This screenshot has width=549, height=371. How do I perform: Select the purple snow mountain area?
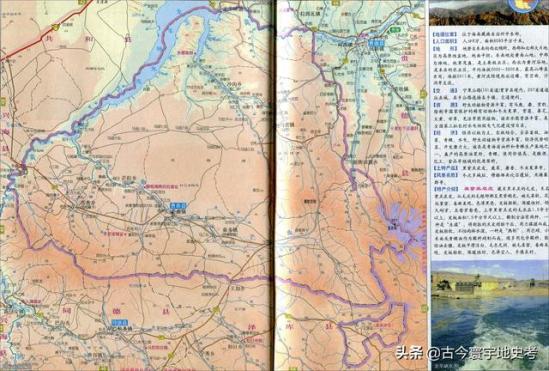click(x=403, y=229)
